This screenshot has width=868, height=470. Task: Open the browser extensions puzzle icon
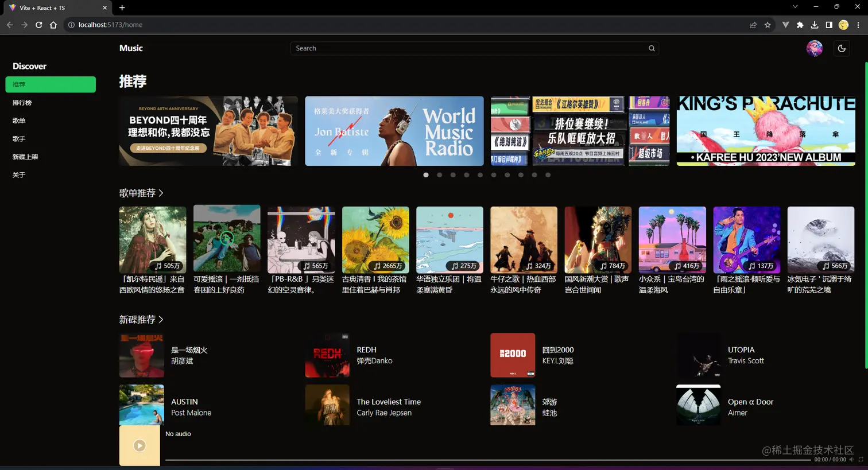(800, 25)
